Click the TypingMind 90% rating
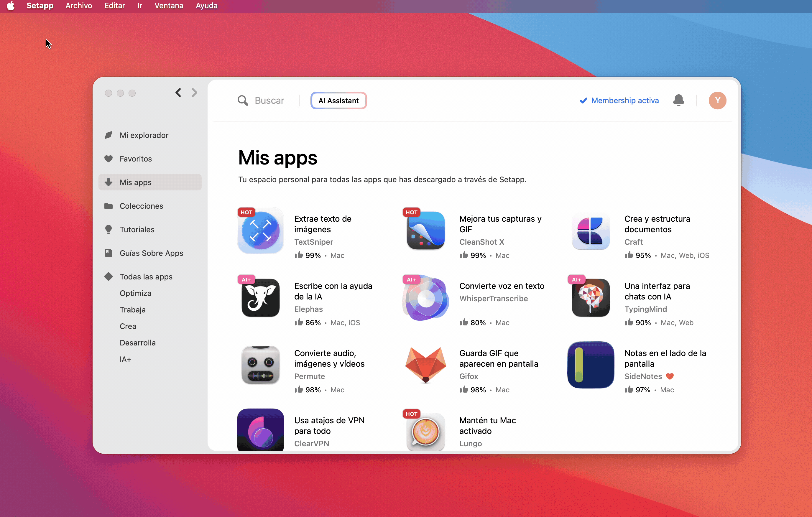The height and width of the screenshot is (517, 812). (x=637, y=322)
